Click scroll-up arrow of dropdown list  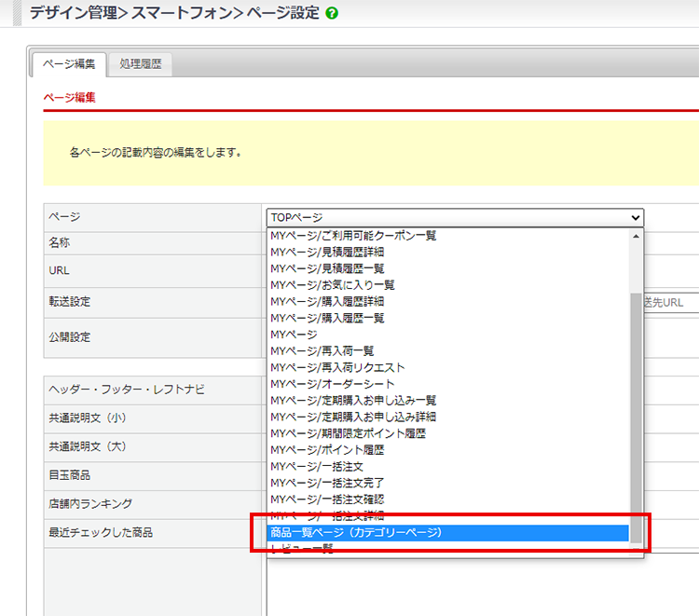[637, 236]
